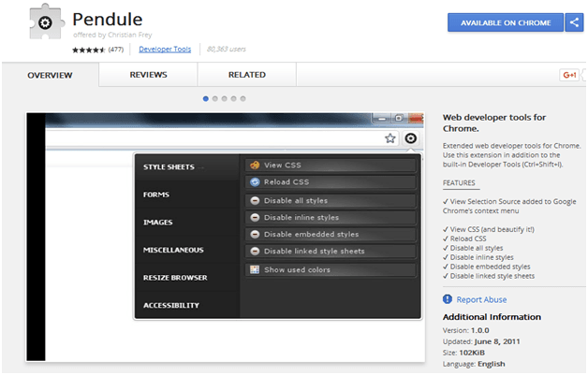This screenshot has width=588, height=375.
Task: Switch to the Related tab
Action: click(247, 75)
